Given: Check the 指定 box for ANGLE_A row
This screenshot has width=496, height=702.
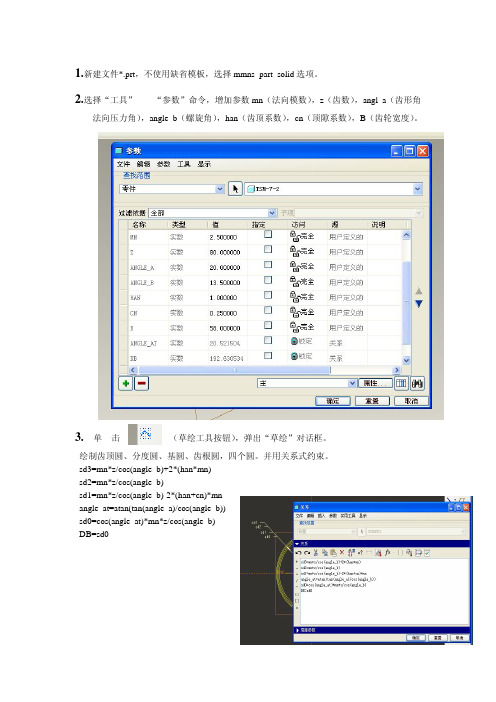Looking at the screenshot, I should (x=268, y=265).
